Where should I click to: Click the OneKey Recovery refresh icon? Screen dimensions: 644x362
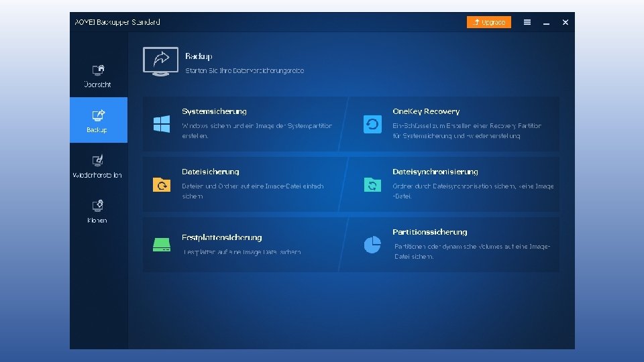tap(372, 124)
